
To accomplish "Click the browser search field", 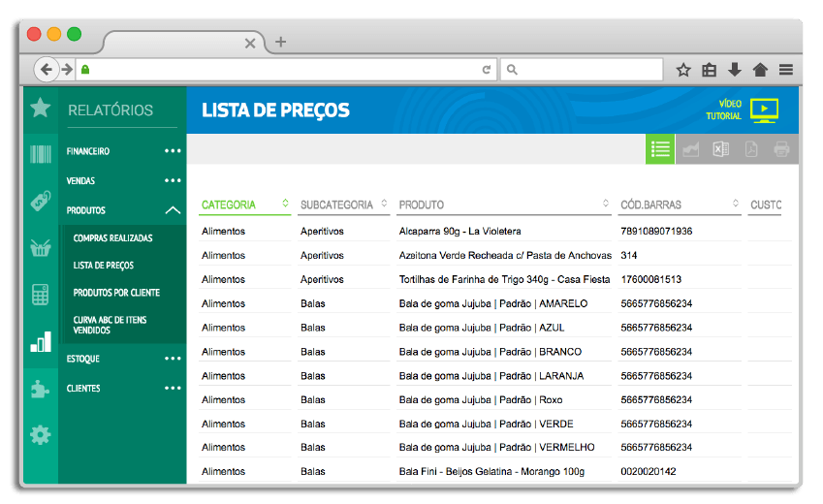I will click(x=582, y=70).
